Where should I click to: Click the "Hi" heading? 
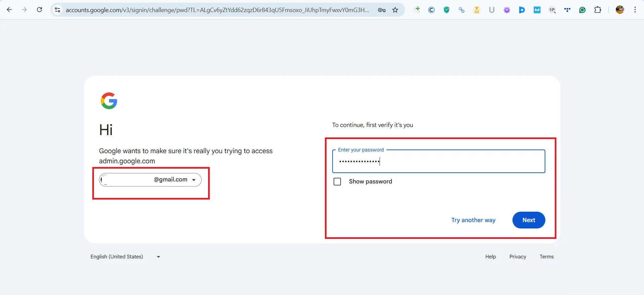click(x=106, y=130)
